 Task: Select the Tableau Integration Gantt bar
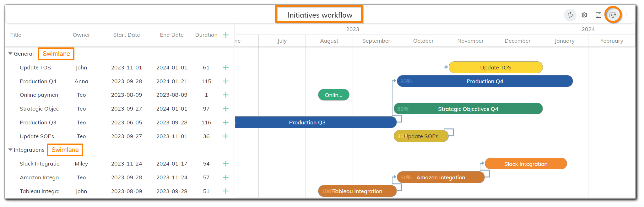click(x=357, y=191)
